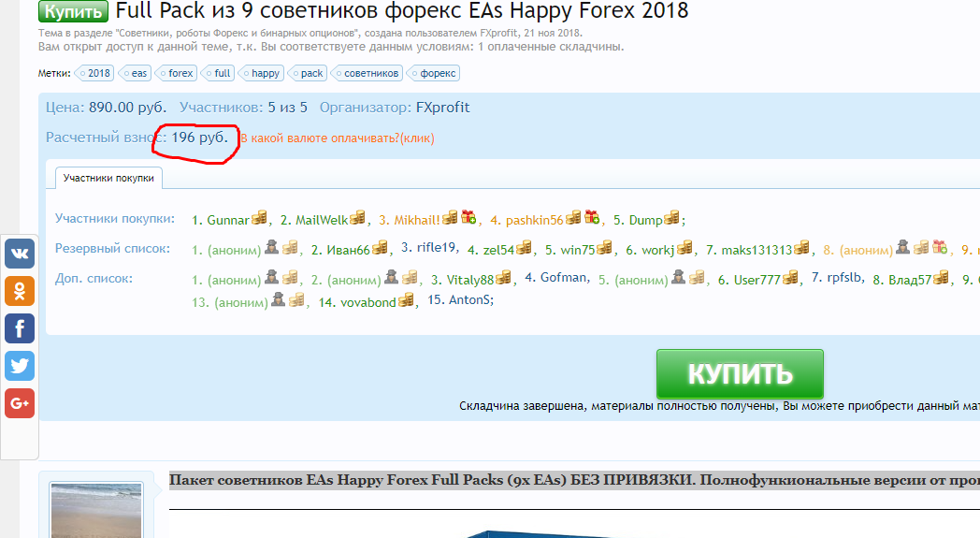Open participant Mikhail!'s profile
980x538 pixels.
(x=417, y=220)
